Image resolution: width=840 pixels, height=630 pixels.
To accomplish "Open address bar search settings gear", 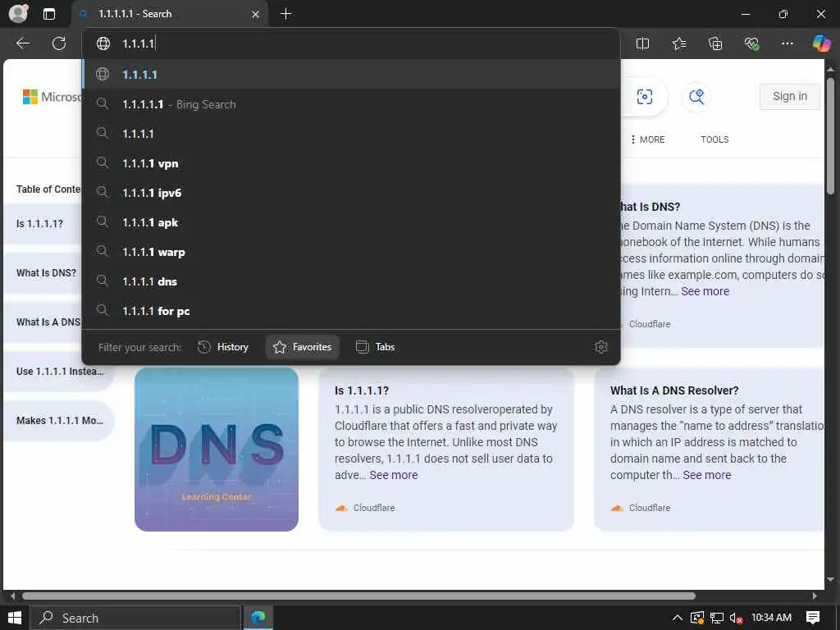I will 601,347.
